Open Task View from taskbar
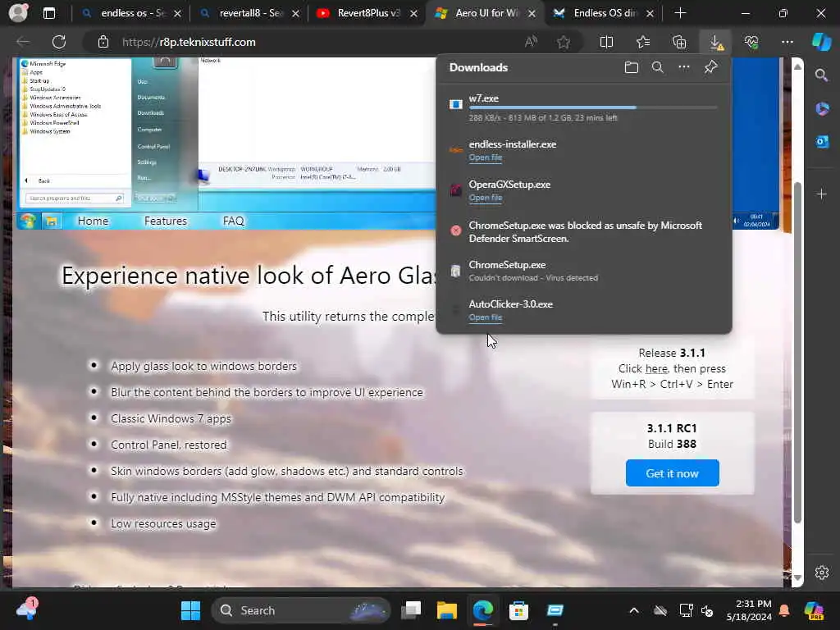 tap(412, 610)
